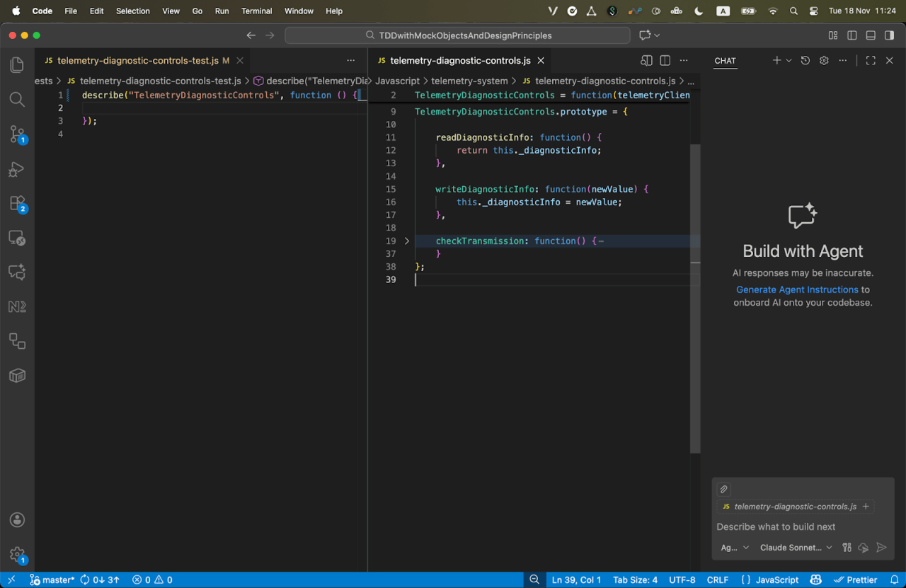Open the Extensions view with badge 2

17,204
